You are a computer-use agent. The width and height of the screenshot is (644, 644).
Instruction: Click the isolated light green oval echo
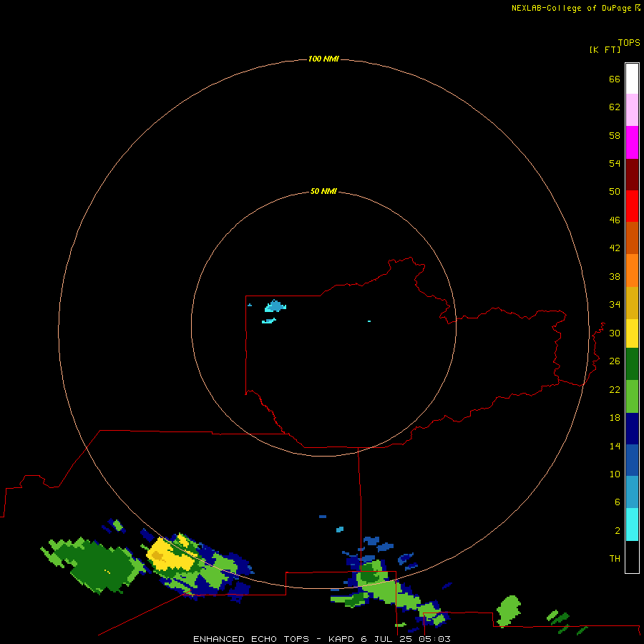(509, 610)
